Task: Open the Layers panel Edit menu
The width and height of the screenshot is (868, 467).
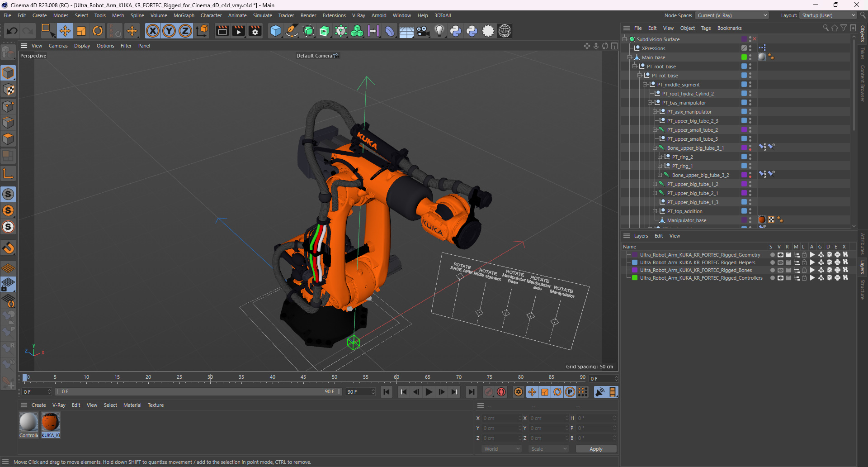Action: [x=659, y=236]
